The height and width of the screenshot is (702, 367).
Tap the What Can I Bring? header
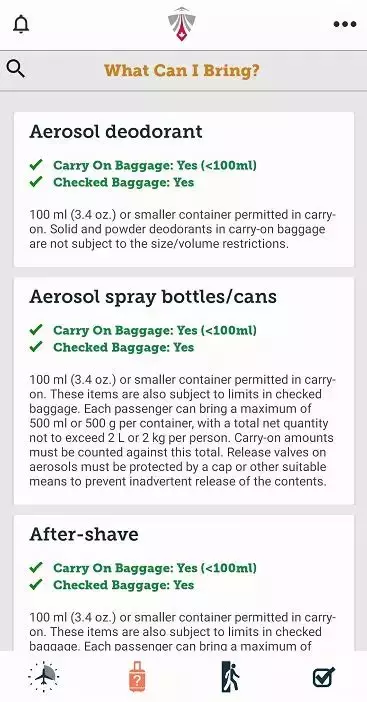click(182, 70)
